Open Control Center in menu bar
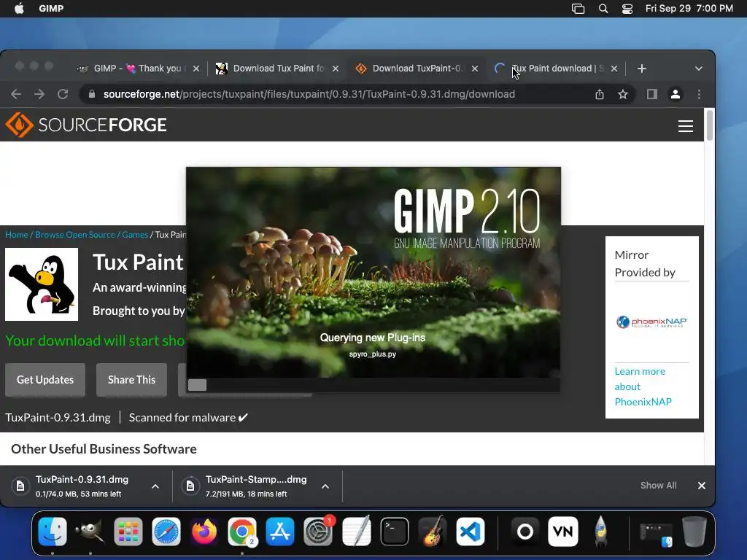 pos(627,9)
